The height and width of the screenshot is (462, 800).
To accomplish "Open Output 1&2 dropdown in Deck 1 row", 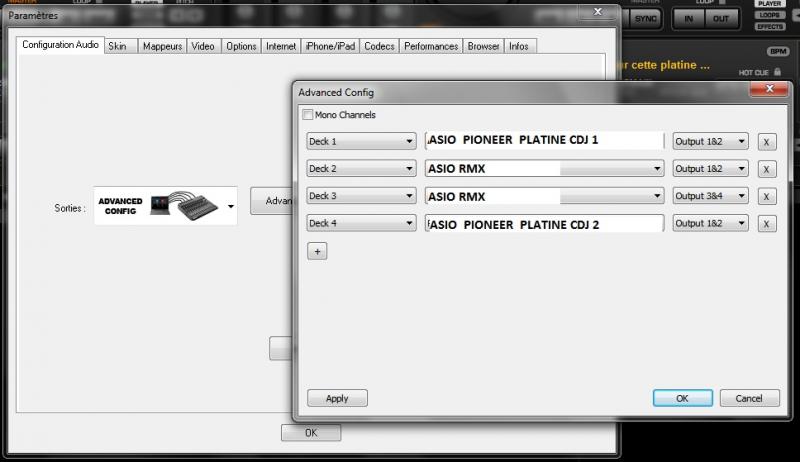I will pyautogui.click(x=710, y=141).
